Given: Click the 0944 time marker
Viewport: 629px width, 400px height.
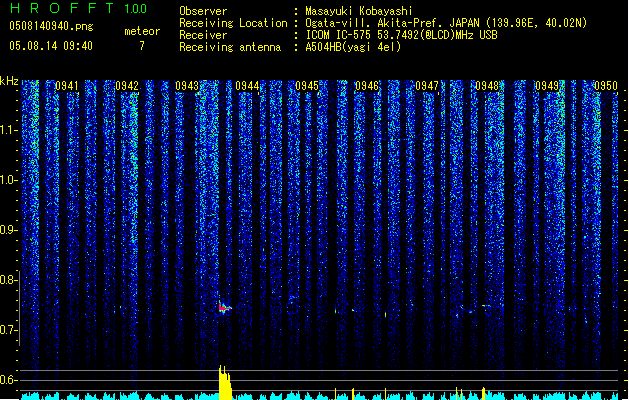Looking at the screenshot, I should (247, 86).
